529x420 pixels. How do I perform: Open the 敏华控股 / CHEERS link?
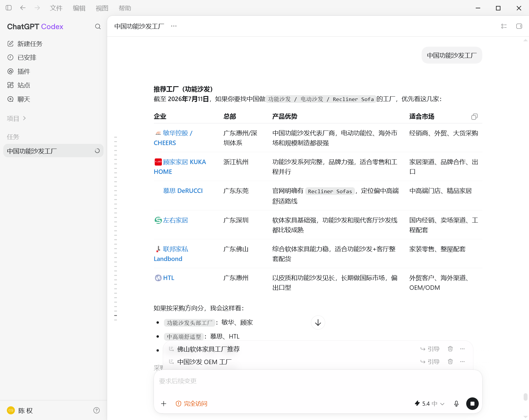[x=173, y=138]
